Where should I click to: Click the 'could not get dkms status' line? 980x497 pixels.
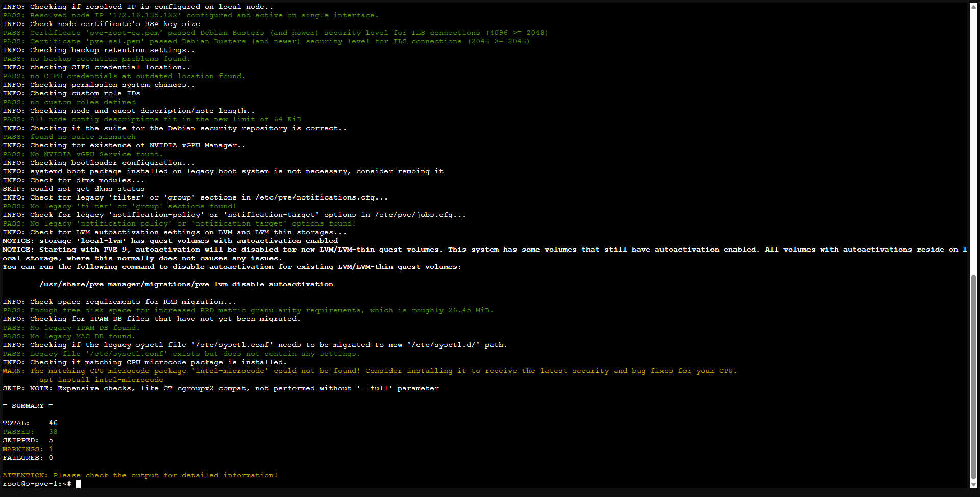87,189
